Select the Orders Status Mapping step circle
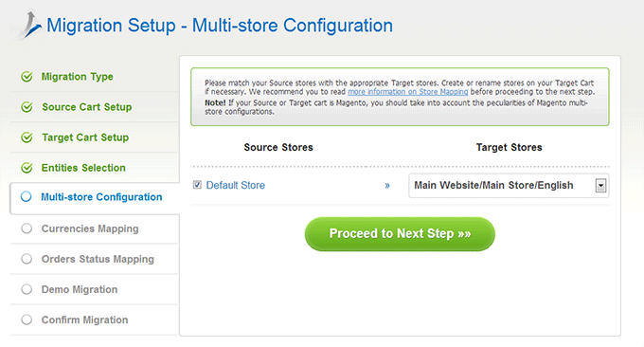Viewport: 644px width, 347px height. pyautogui.click(x=27, y=259)
